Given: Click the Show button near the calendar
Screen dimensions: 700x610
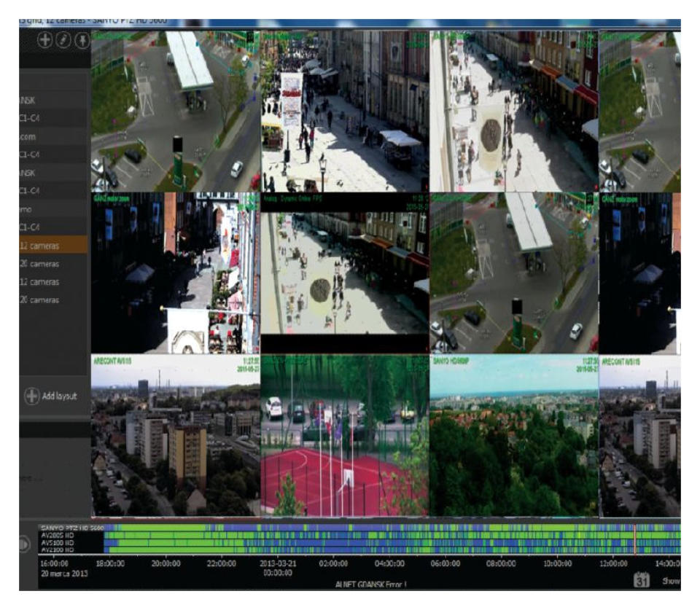Looking at the screenshot, I should (x=669, y=581).
